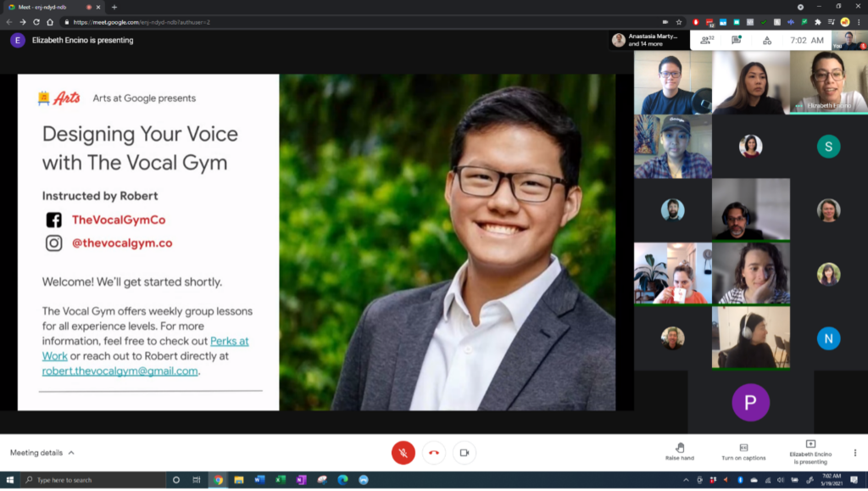This screenshot has width=868, height=491.
Task: Show the participants list with the people icon
Action: coord(707,40)
